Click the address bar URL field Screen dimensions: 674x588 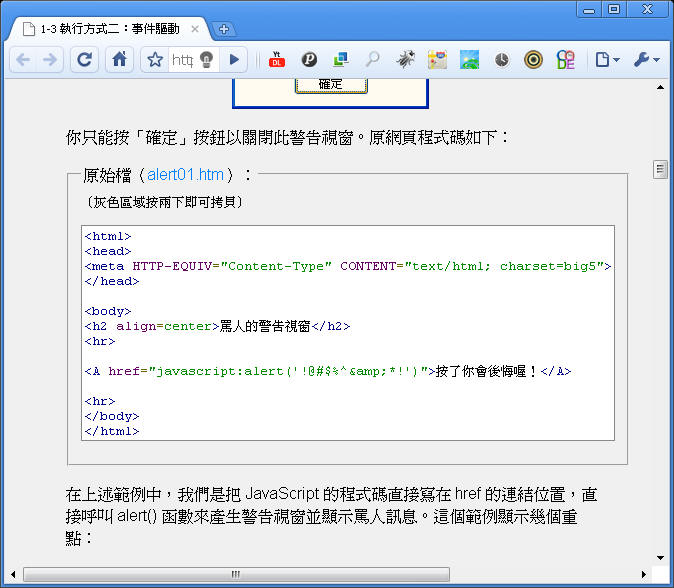click(x=182, y=60)
